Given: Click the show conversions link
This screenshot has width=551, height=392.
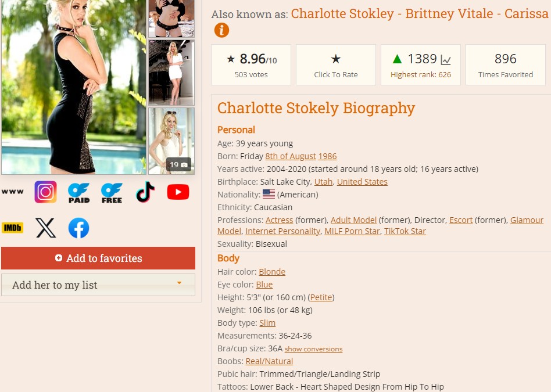Looking at the screenshot, I should (313, 349).
